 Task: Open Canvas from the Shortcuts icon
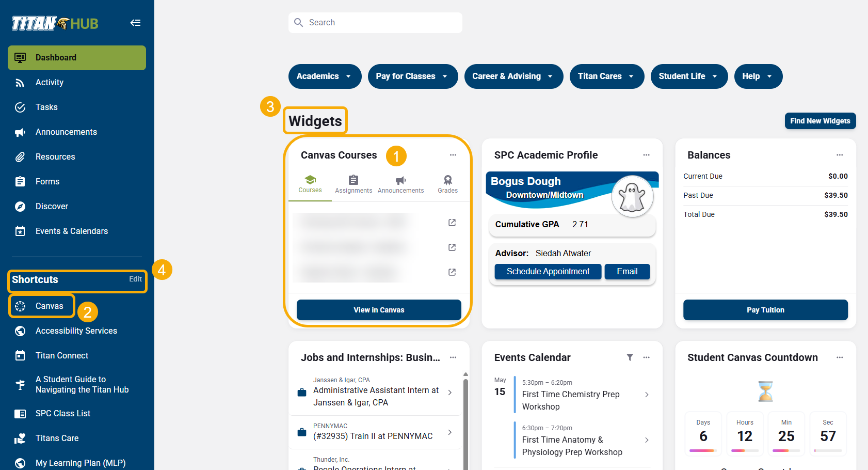(20, 306)
